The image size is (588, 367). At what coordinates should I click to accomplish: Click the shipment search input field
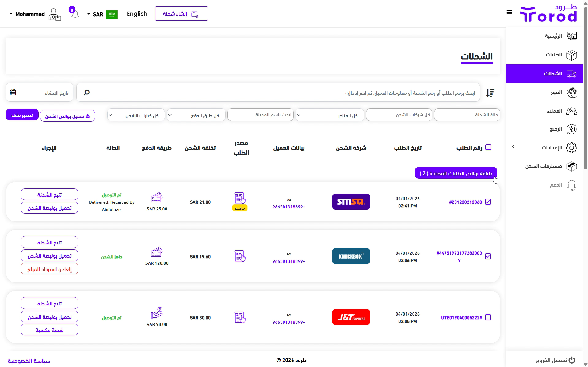pos(278,92)
